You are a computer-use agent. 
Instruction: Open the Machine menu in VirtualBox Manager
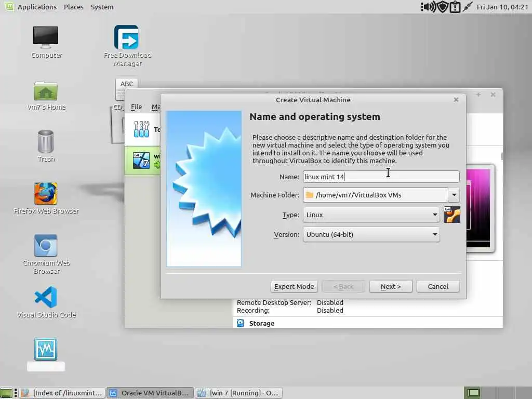point(156,107)
